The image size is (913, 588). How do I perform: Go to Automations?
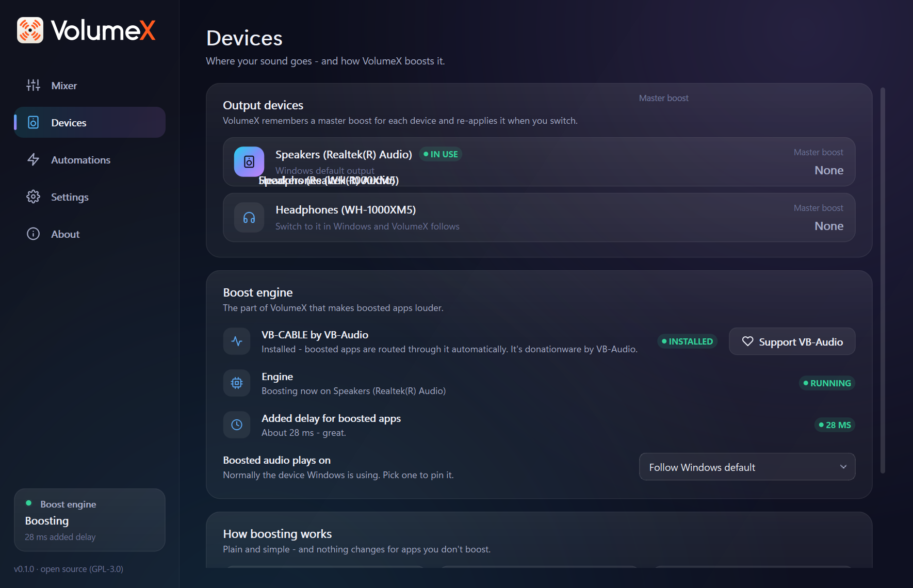pos(90,159)
